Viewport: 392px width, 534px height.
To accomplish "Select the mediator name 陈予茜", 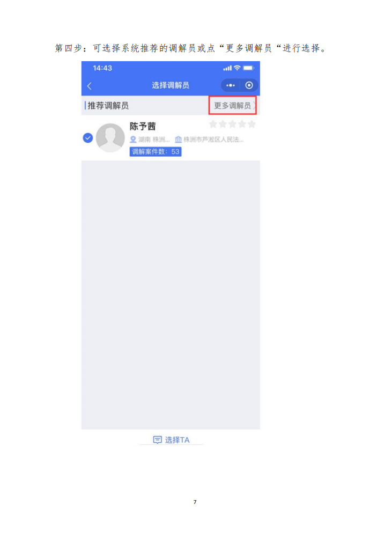I will click(x=143, y=126).
